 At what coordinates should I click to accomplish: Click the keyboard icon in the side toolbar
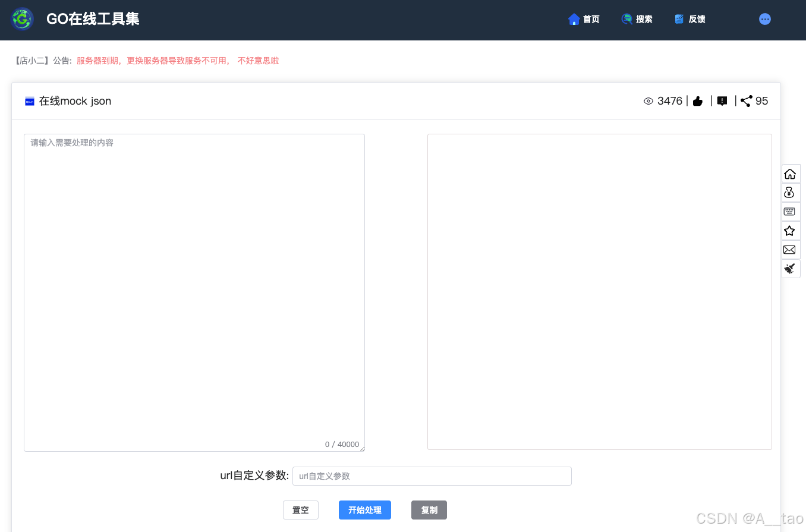790,212
